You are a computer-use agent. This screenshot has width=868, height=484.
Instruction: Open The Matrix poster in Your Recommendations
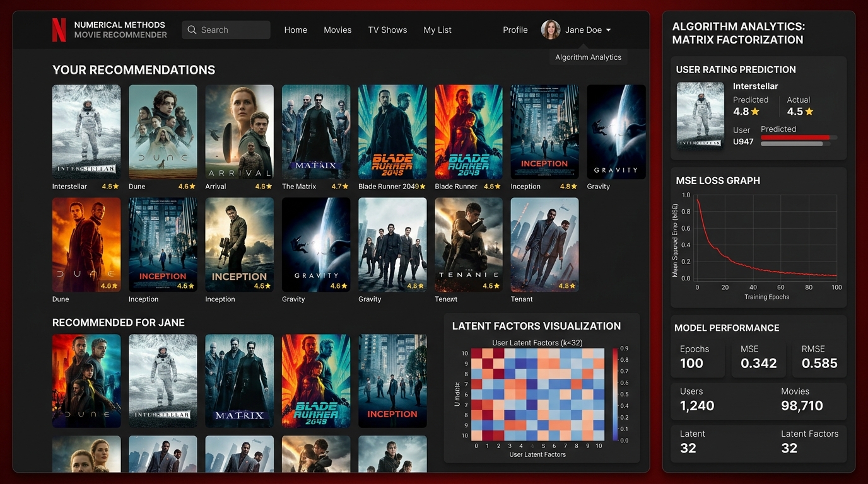316,132
